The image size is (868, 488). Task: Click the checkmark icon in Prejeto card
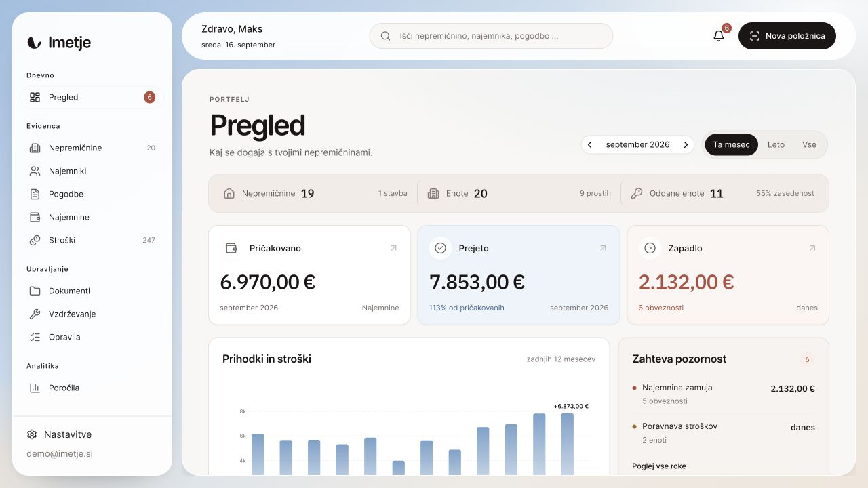click(x=441, y=248)
